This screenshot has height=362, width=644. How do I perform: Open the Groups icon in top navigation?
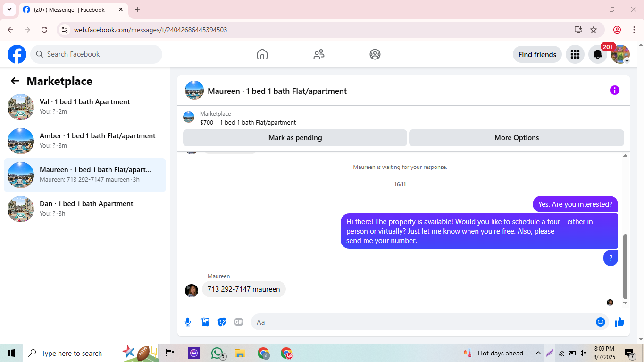click(x=375, y=54)
